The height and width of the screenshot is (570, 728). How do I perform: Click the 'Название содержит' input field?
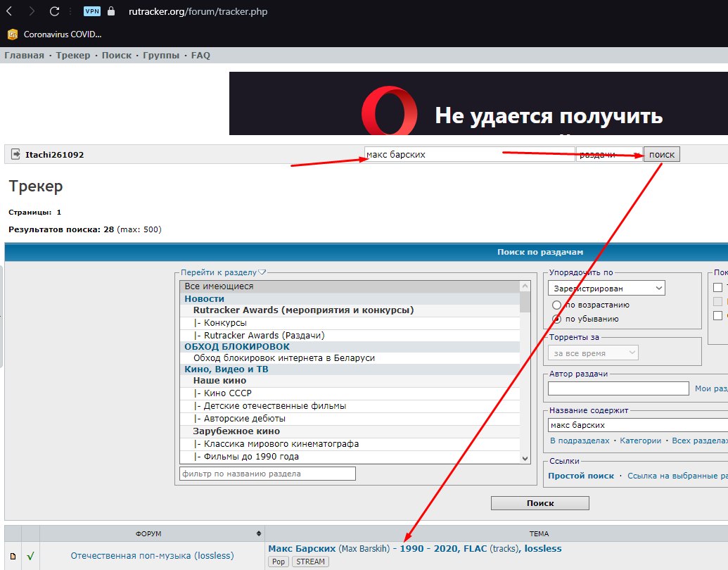[638, 425]
